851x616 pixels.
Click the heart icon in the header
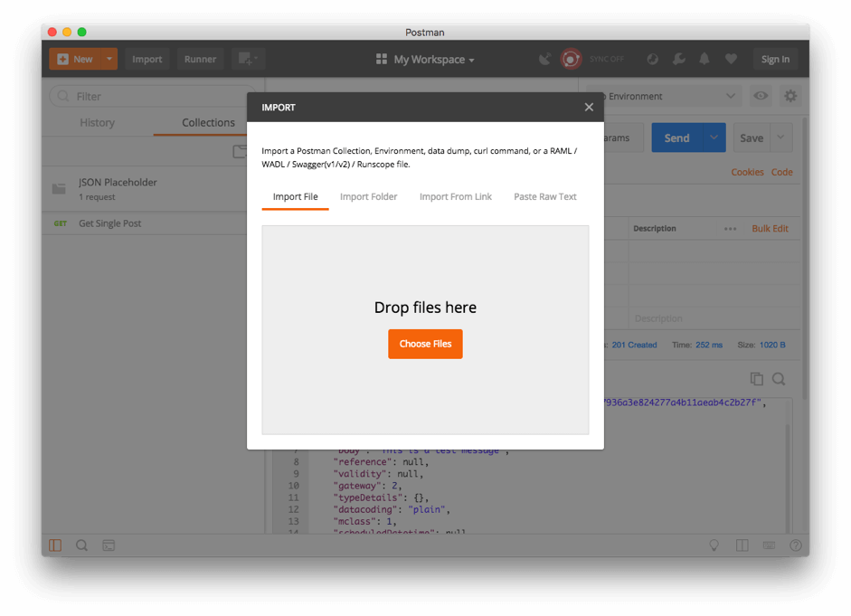pyautogui.click(x=731, y=59)
